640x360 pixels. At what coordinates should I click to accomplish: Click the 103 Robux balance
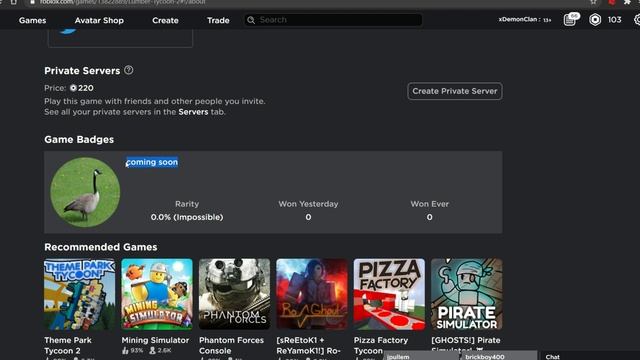coord(614,20)
